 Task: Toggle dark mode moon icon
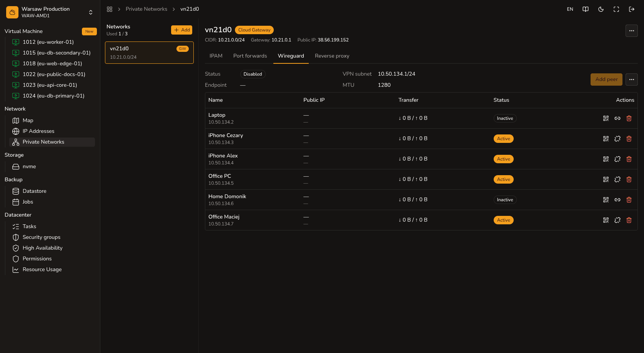[601, 9]
